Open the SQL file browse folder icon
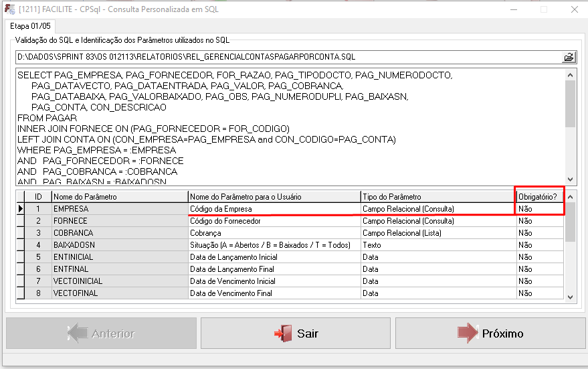This screenshot has height=369, width=588. pyautogui.click(x=569, y=57)
